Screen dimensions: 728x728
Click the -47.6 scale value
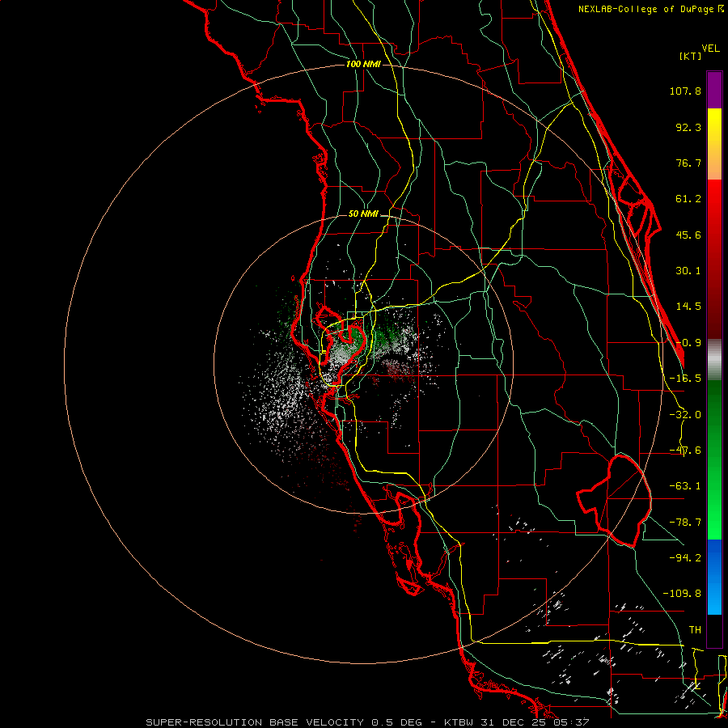[x=685, y=451]
